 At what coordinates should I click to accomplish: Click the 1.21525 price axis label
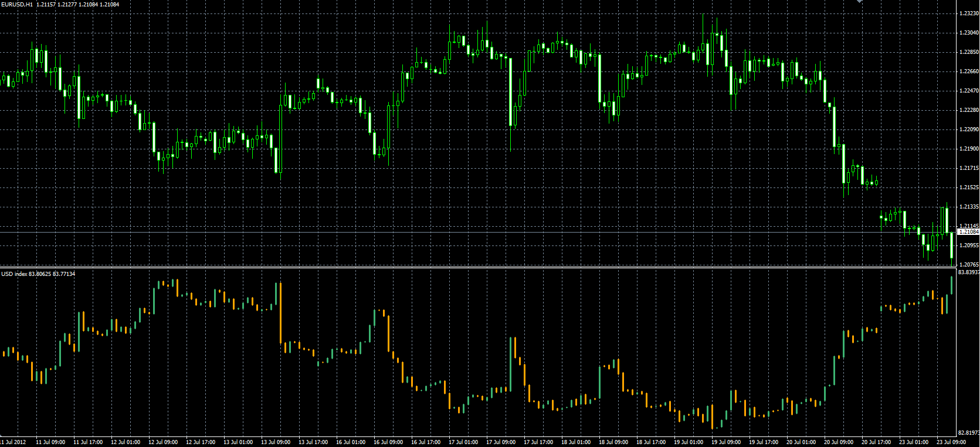click(969, 187)
